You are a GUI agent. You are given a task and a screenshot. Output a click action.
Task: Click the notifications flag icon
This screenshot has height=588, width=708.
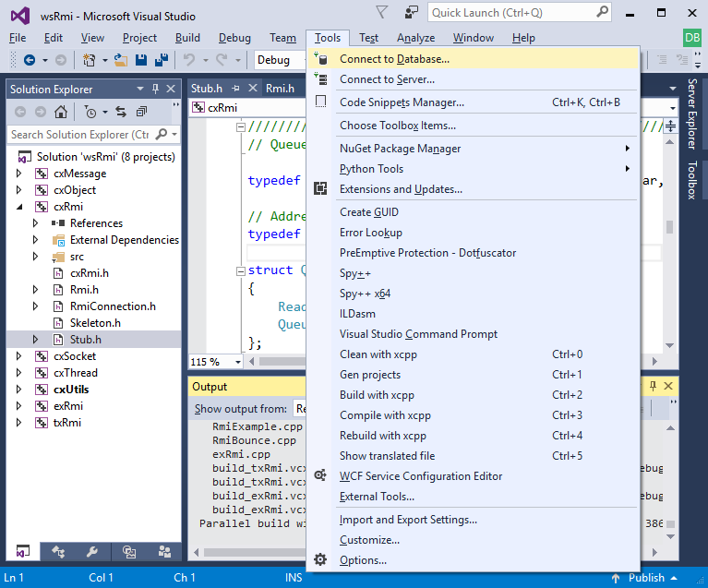point(382,12)
